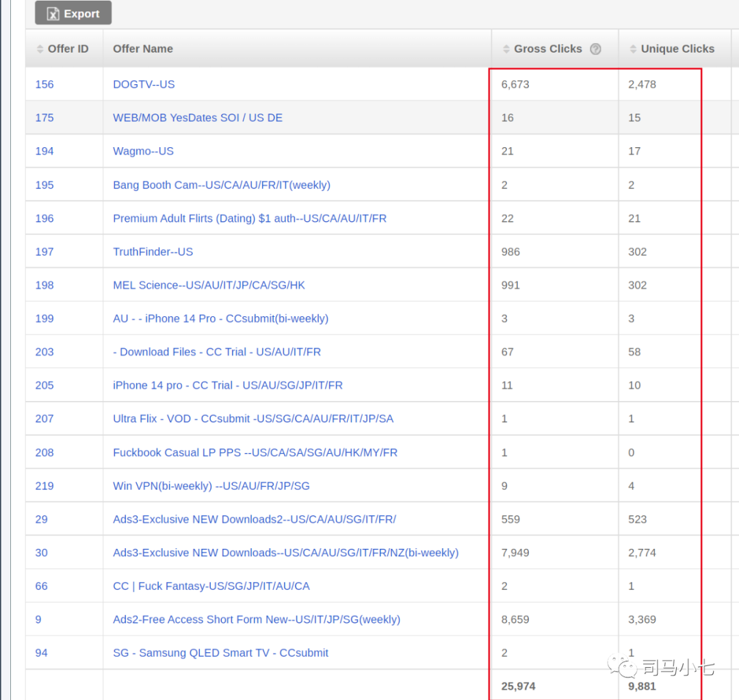This screenshot has width=739, height=700.
Task: Open offer ID 207 link
Action: [x=44, y=419]
